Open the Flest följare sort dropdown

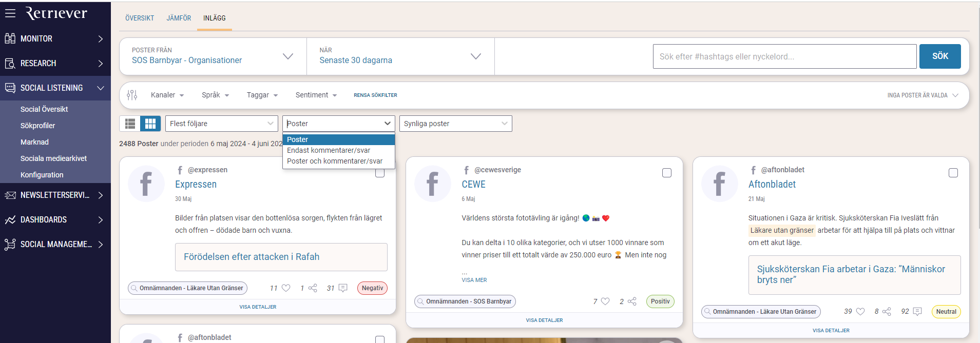coord(222,124)
